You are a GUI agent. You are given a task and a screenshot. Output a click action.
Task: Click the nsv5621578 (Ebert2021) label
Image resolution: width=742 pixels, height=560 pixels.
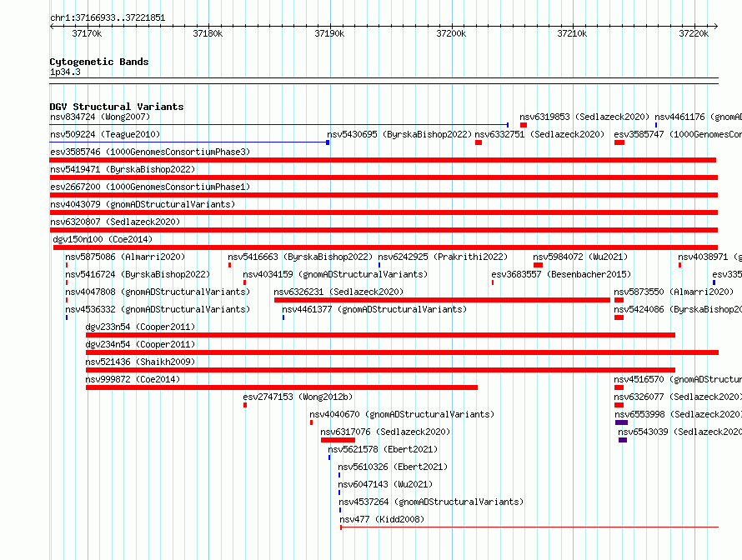pos(383,449)
